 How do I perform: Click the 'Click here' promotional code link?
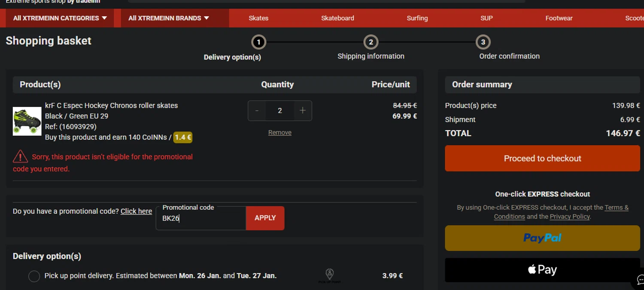coord(136,211)
